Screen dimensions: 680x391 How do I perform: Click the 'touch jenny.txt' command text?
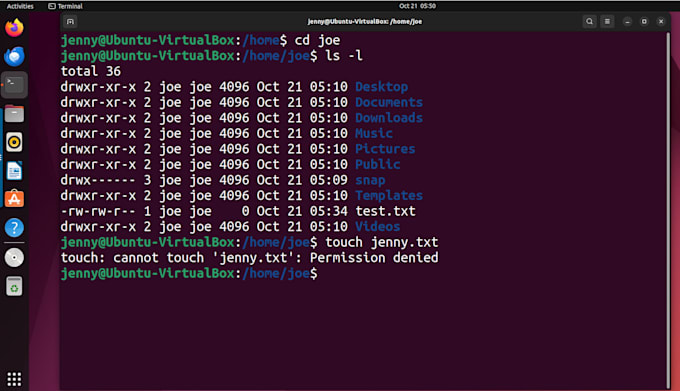click(x=382, y=242)
